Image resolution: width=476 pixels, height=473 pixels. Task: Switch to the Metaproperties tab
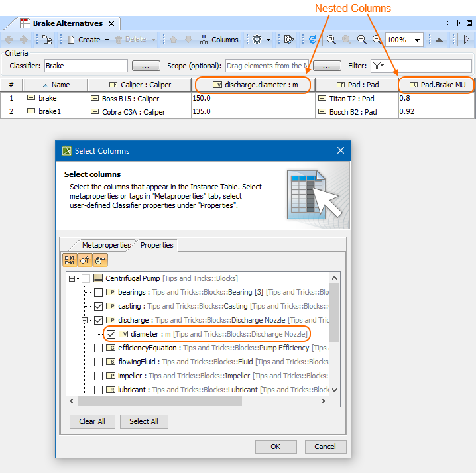(x=106, y=245)
